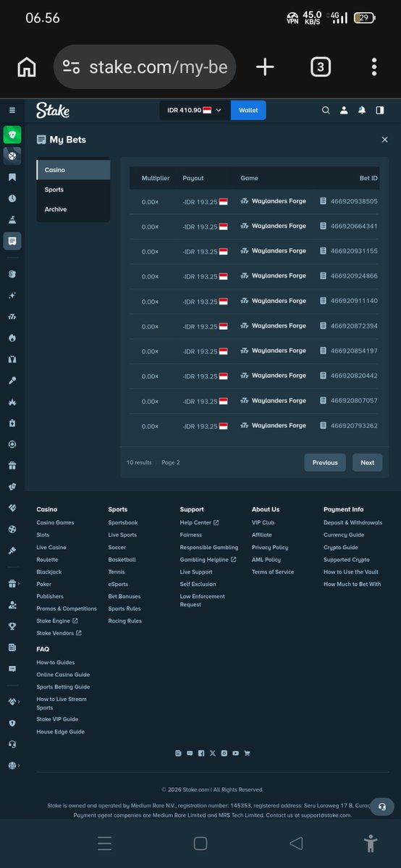Open the sparkle Exclusives sidebar icon

tap(12, 295)
